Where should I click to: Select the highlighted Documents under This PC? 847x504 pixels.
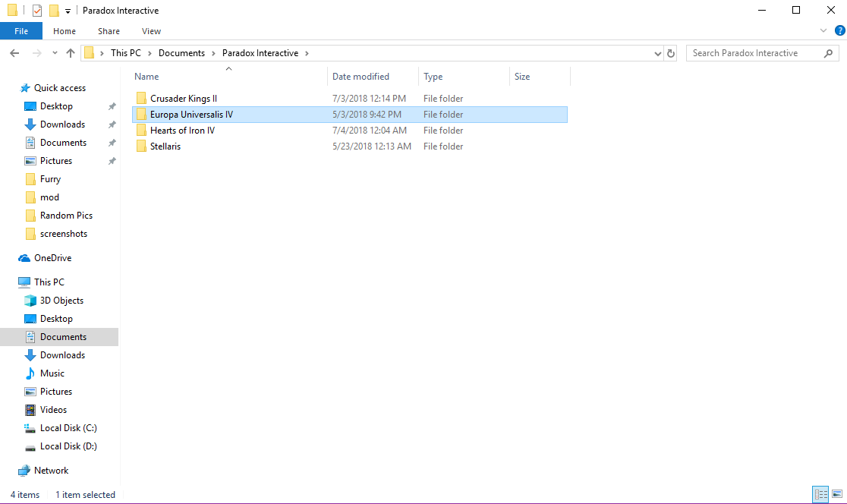coord(59,337)
